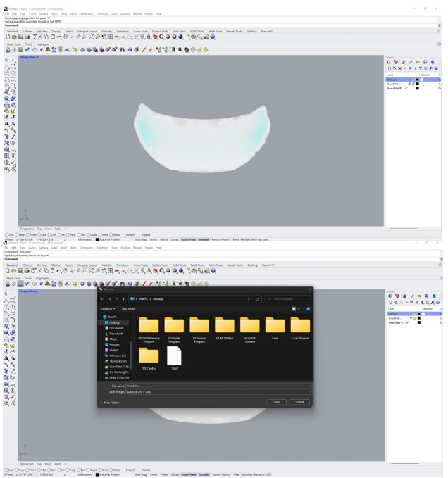Switch to Curve Tools toolbar tab, upper window
This screenshot has height=478, width=448.
tap(141, 31)
